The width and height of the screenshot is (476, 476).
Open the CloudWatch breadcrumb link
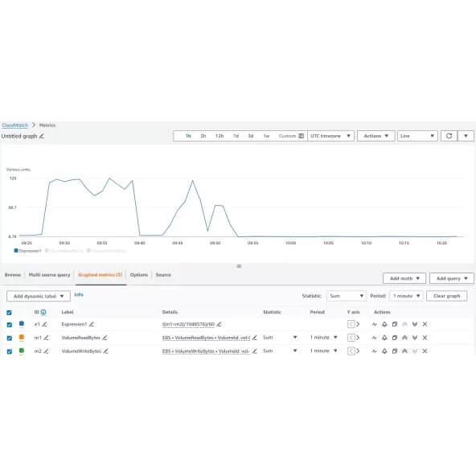(x=14, y=125)
